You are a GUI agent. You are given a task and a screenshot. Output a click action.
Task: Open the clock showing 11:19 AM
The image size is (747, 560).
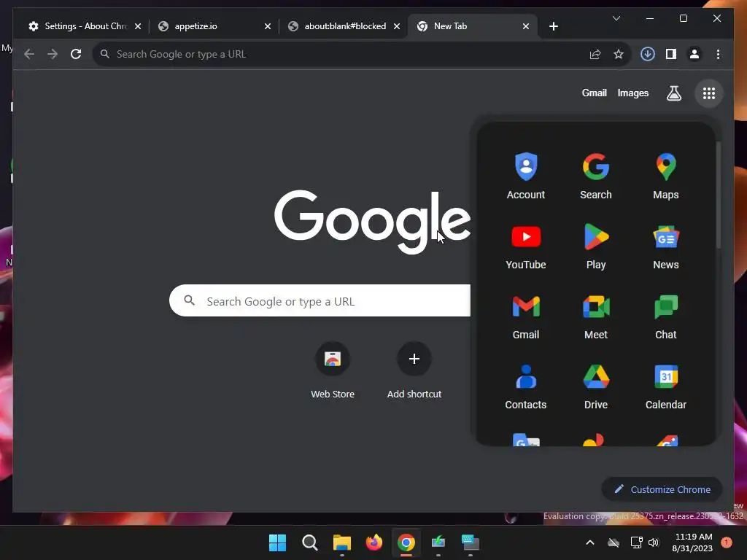693,542
